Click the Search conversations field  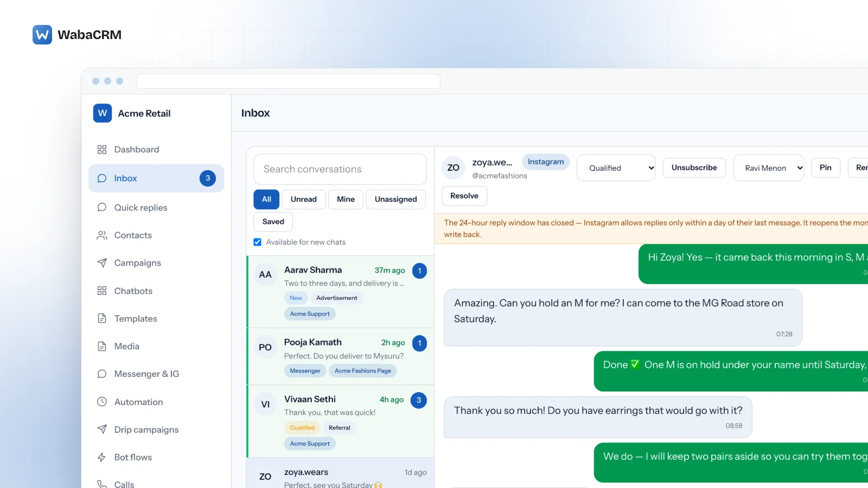point(340,169)
